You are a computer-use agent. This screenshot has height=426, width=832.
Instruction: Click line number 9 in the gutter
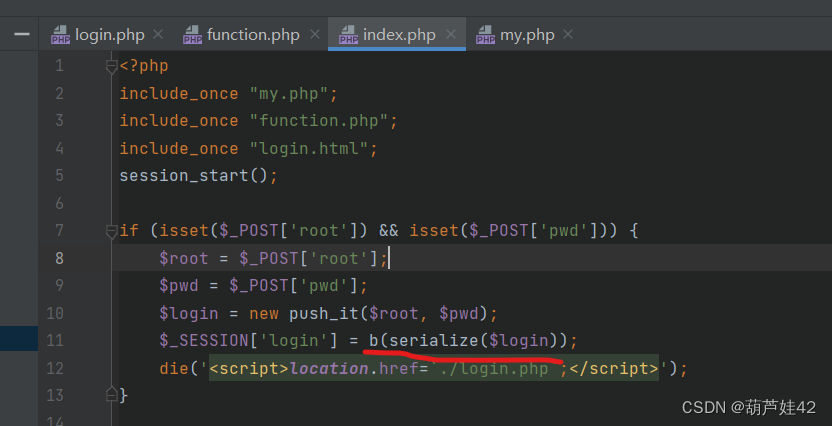pyautogui.click(x=59, y=285)
